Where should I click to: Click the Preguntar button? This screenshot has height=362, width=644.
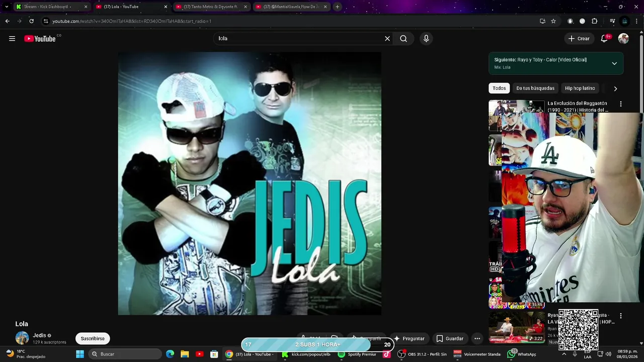[409, 338]
